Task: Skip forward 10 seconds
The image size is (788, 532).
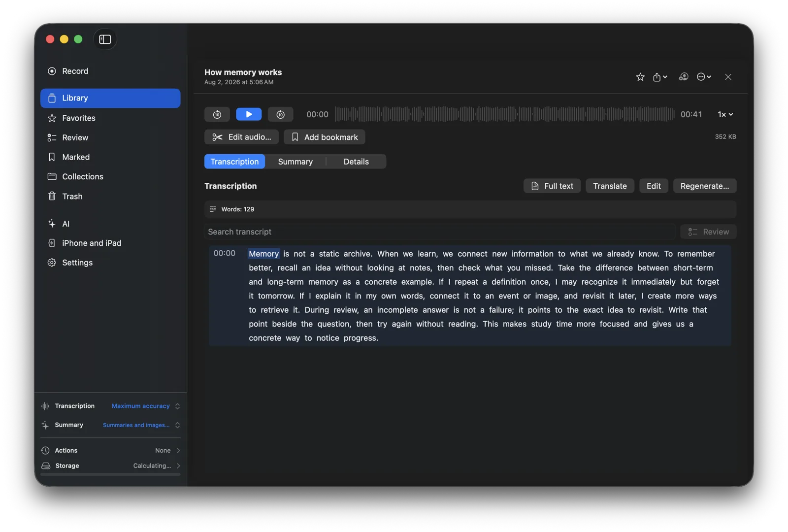Action: [x=280, y=114]
